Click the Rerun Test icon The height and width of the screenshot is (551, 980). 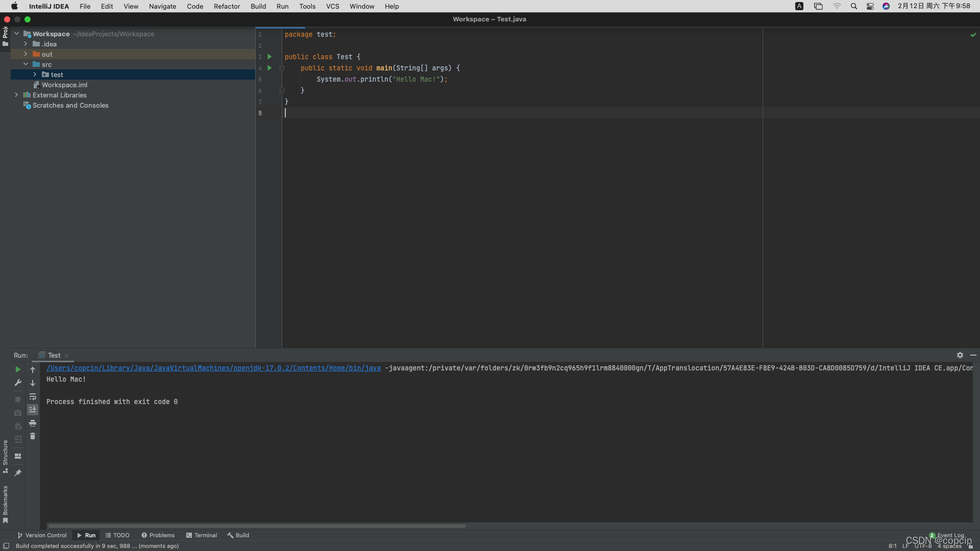tap(17, 369)
